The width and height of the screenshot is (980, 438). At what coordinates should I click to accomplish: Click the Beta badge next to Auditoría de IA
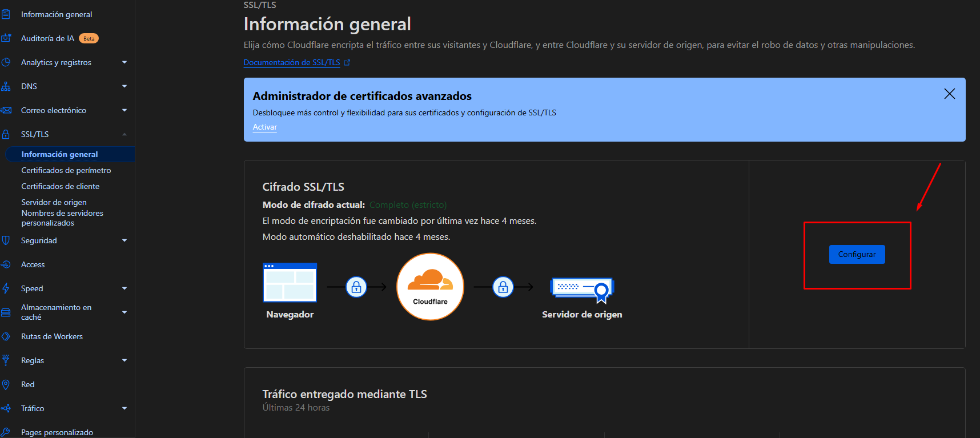pos(89,38)
